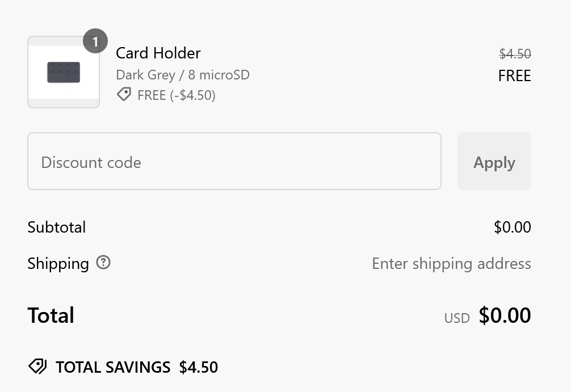
Task: Click the Card Holder product title
Action: click(x=158, y=53)
